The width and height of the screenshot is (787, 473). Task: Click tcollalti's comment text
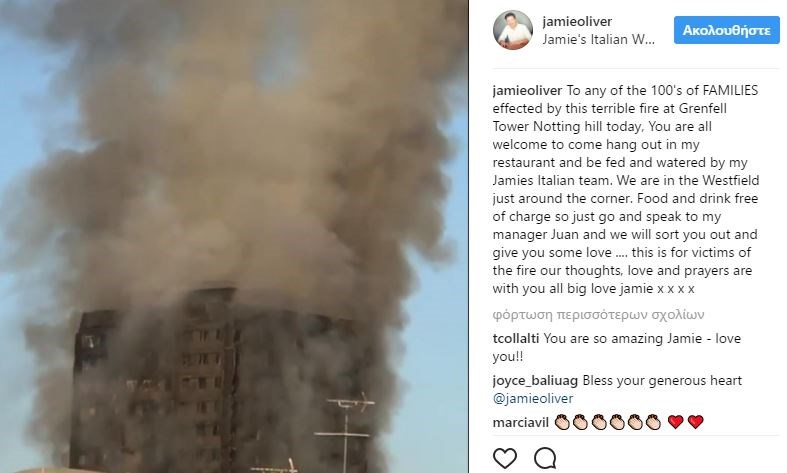pos(617,347)
